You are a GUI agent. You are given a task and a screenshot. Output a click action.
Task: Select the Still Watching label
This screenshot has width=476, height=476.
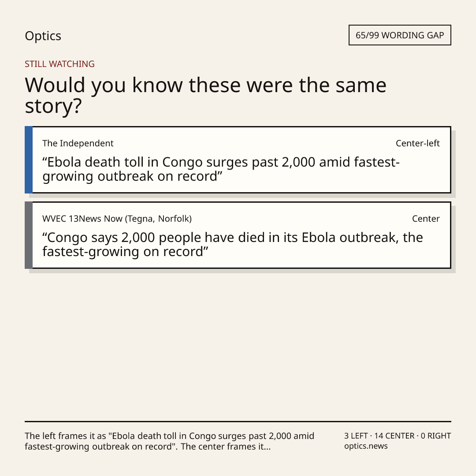pos(59,64)
